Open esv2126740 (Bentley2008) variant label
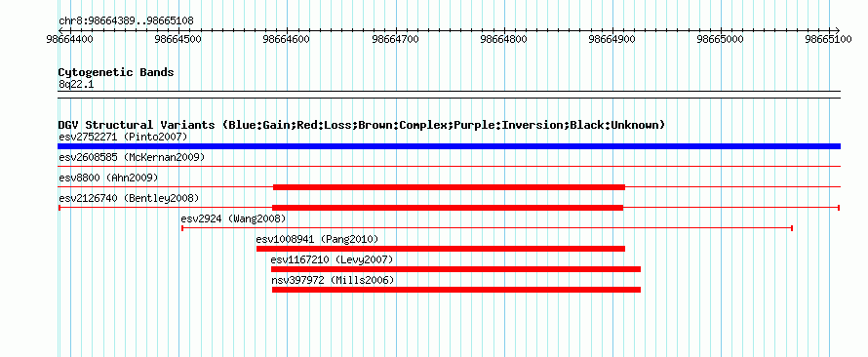Screen dimensions: 868x357 click(x=129, y=198)
